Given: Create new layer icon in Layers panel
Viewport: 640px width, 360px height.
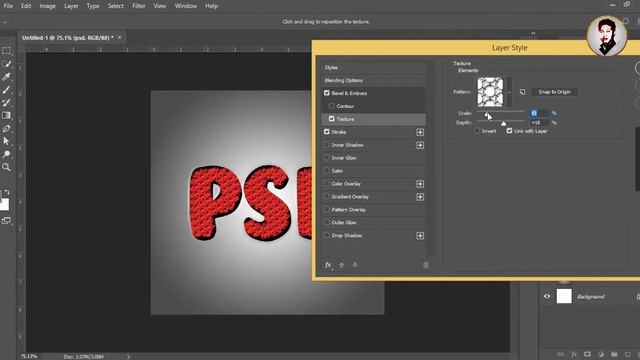Looking at the screenshot, I should pos(628,354).
